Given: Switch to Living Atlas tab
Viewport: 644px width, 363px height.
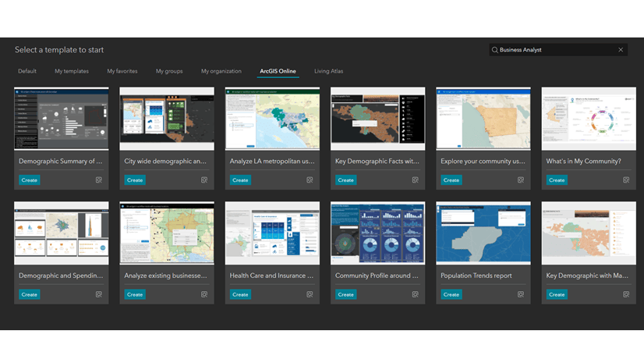Looking at the screenshot, I should (x=328, y=71).
